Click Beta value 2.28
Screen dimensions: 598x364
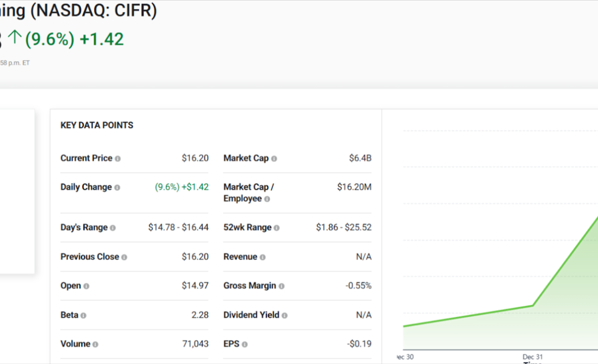(x=200, y=315)
